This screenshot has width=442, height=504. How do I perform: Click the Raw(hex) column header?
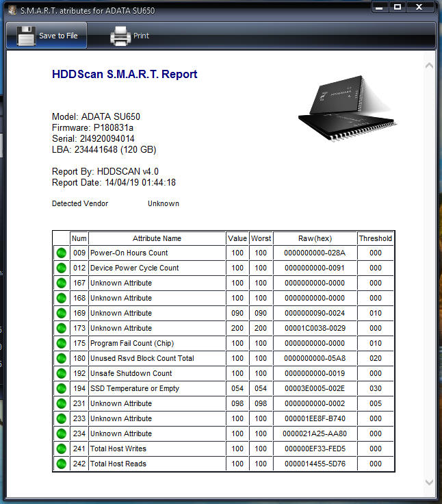pos(315,238)
